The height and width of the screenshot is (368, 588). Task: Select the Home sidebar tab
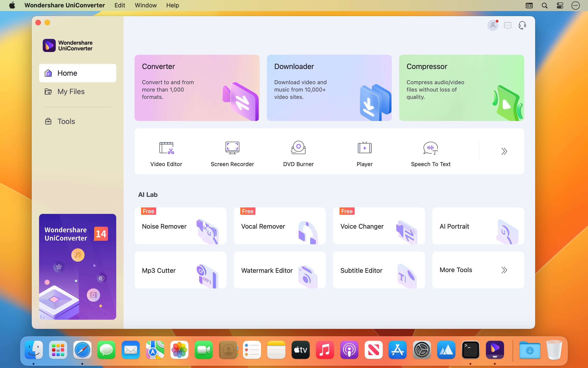(x=77, y=73)
